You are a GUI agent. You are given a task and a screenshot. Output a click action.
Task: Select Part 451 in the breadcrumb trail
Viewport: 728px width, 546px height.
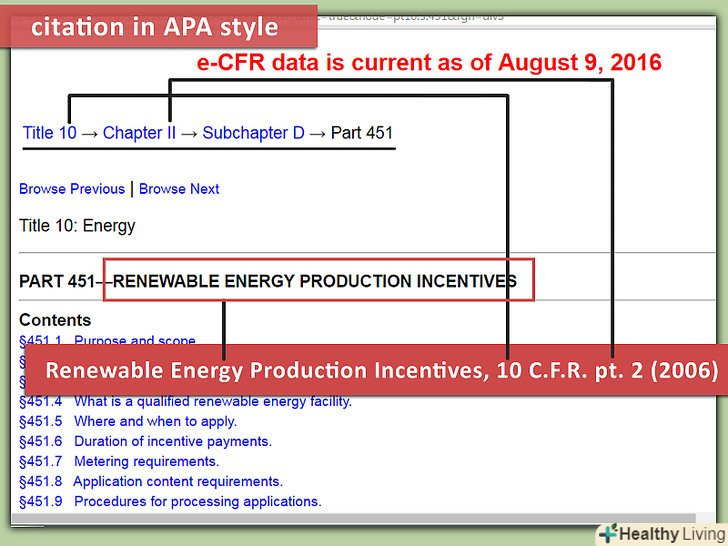[362, 133]
